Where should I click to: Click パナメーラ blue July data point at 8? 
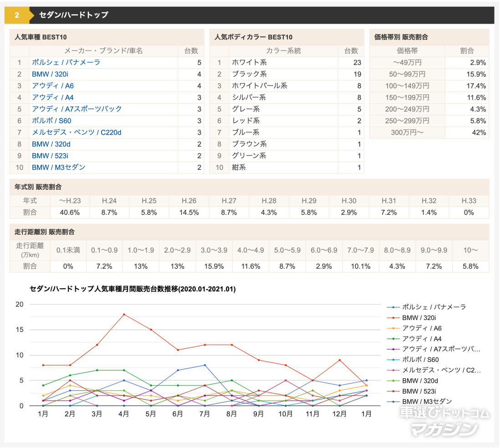205,365
